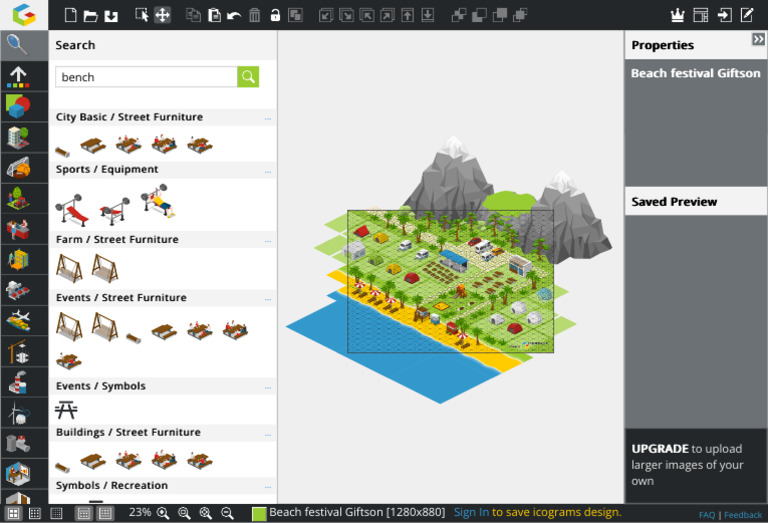Viewport: 768px width, 523px height.
Task: Click the crown upgrade icon
Action: (677, 15)
